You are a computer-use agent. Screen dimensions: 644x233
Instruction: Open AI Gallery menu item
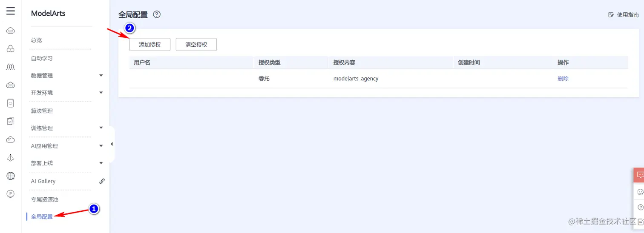[43, 181]
